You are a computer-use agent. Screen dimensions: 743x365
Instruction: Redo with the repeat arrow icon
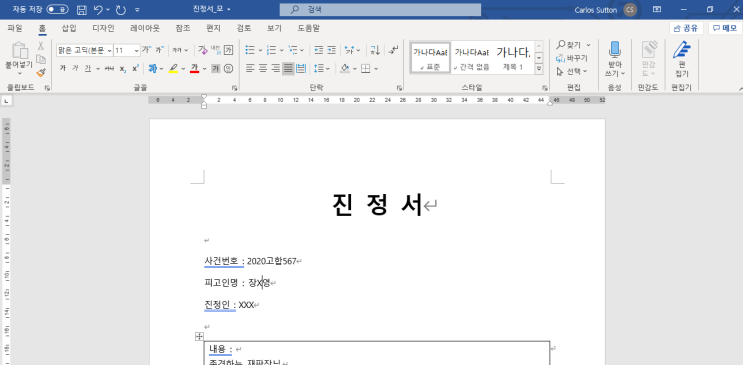121,9
